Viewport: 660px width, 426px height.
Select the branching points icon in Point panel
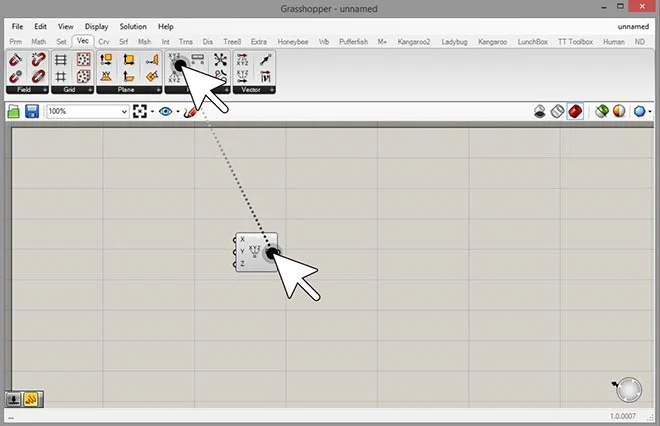pyautogui.click(x=220, y=60)
